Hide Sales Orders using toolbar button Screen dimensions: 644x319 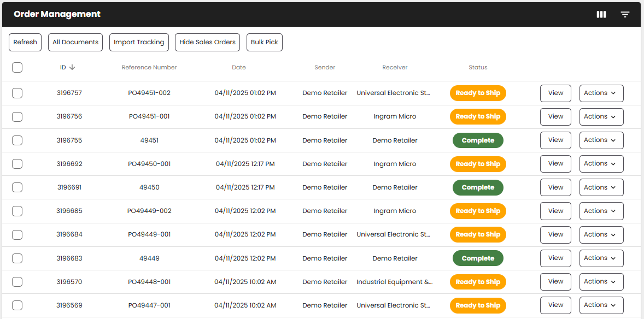(x=207, y=42)
